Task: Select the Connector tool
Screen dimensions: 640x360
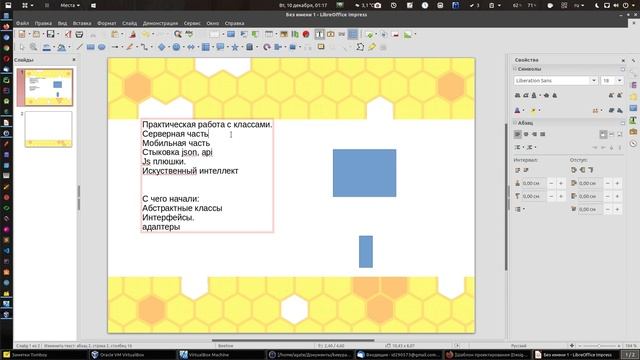Action: pyautogui.click(x=144, y=47)
